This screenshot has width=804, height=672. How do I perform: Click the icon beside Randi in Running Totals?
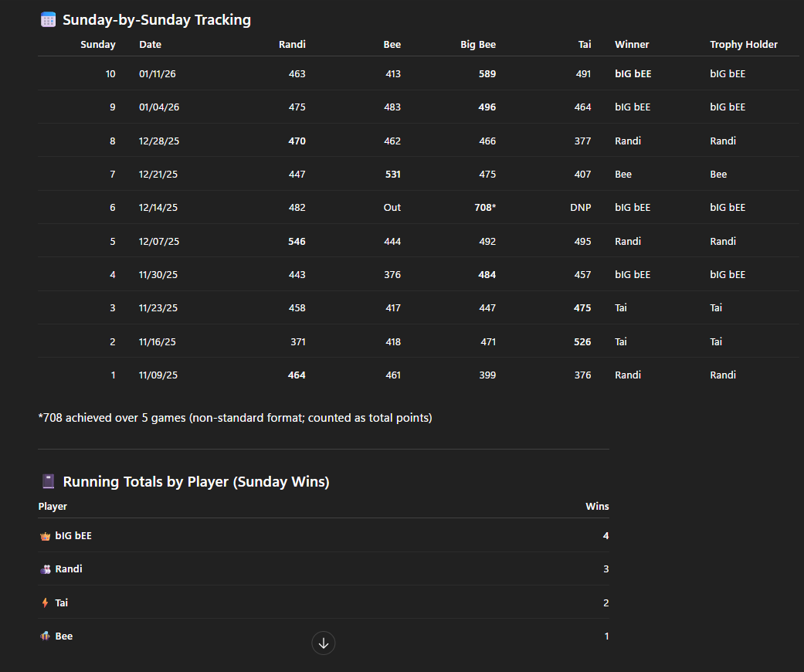(45, 569)
